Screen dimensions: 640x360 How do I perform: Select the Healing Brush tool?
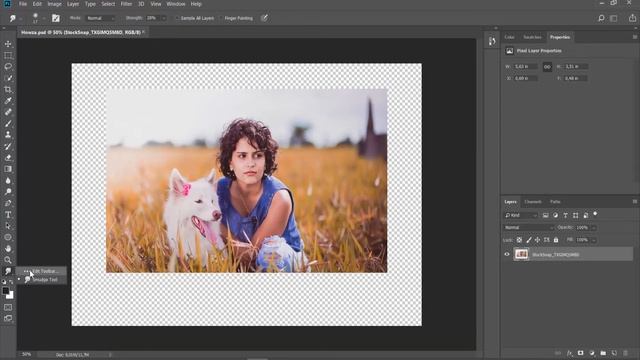click(8, 112)
